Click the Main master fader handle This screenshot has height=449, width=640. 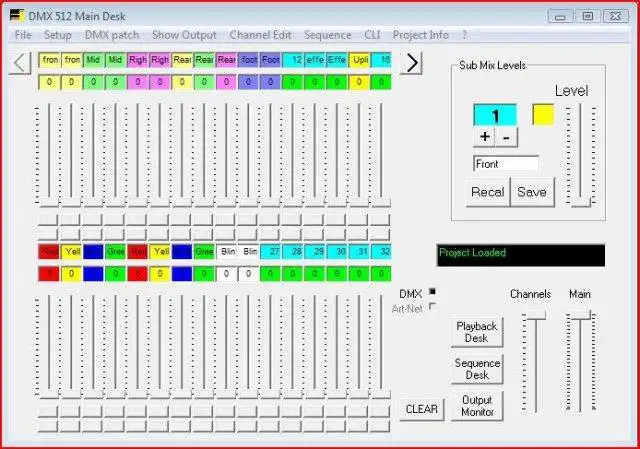pyautogui.click(x=580, y=315)
